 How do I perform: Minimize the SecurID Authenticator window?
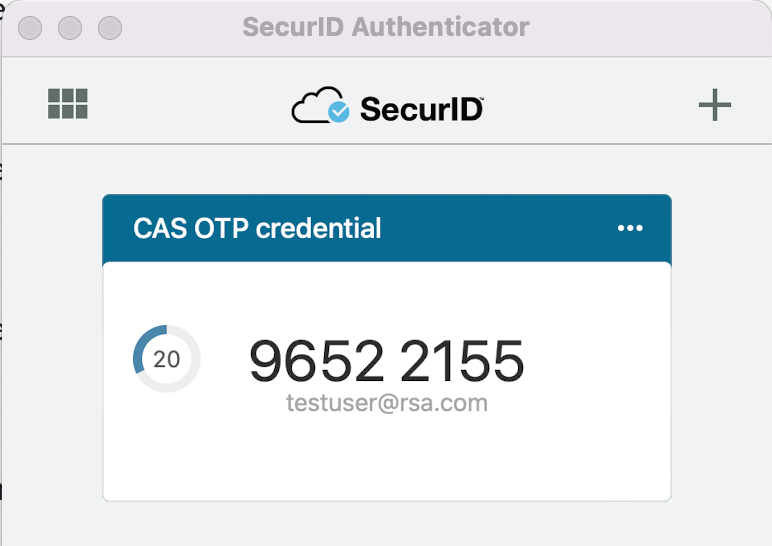coord(69,28)
